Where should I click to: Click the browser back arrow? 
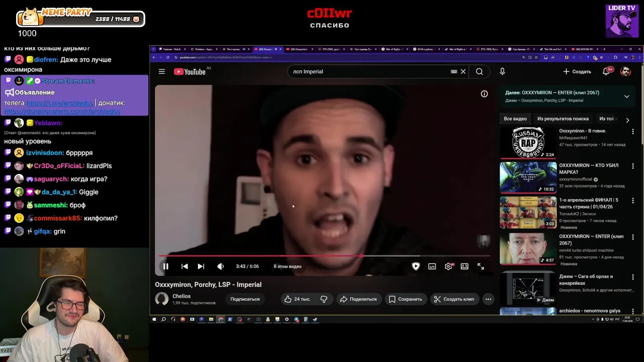tap(154, 57)
